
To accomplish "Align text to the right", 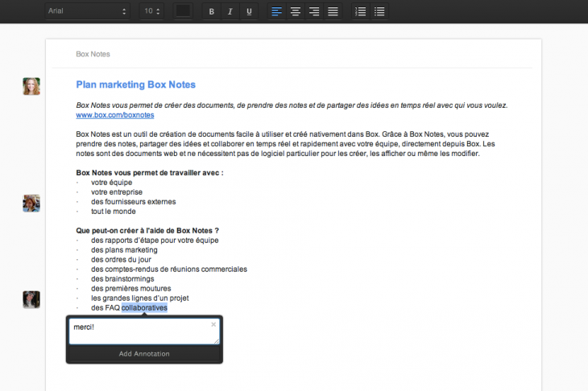I will coord(314,11).
